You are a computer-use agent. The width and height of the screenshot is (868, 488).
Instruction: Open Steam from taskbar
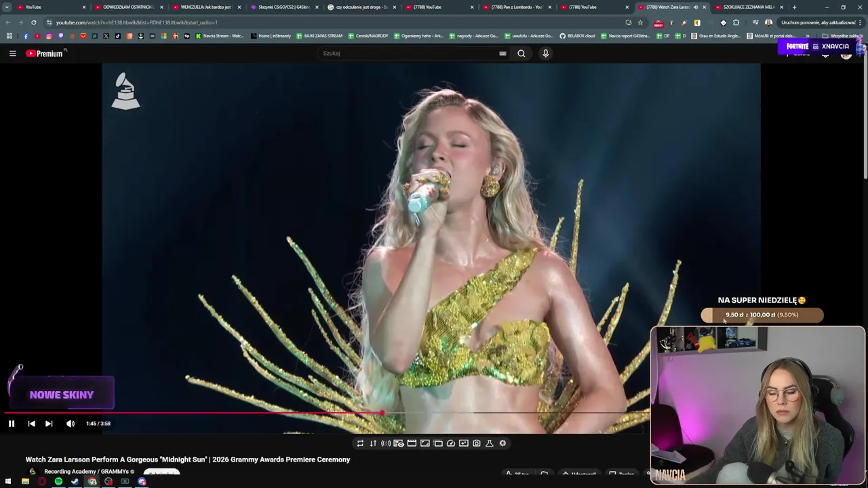pyautogui.click(x=75, y=482)
